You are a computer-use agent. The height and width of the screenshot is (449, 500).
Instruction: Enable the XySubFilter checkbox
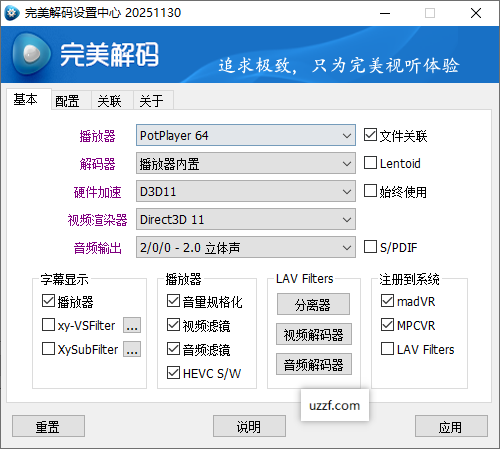48,349
